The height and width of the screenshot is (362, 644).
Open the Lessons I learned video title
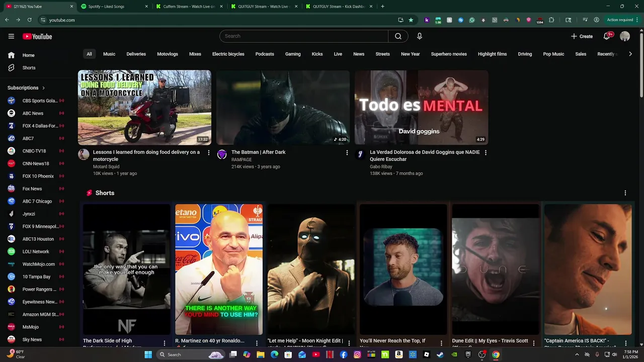[x=146, y=155]
